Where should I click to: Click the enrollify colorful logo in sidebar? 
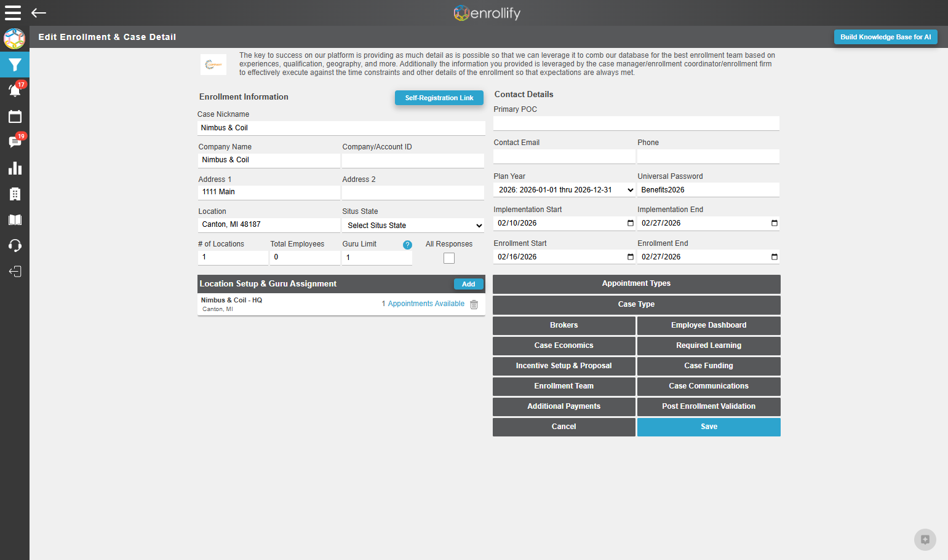(14, 39)
